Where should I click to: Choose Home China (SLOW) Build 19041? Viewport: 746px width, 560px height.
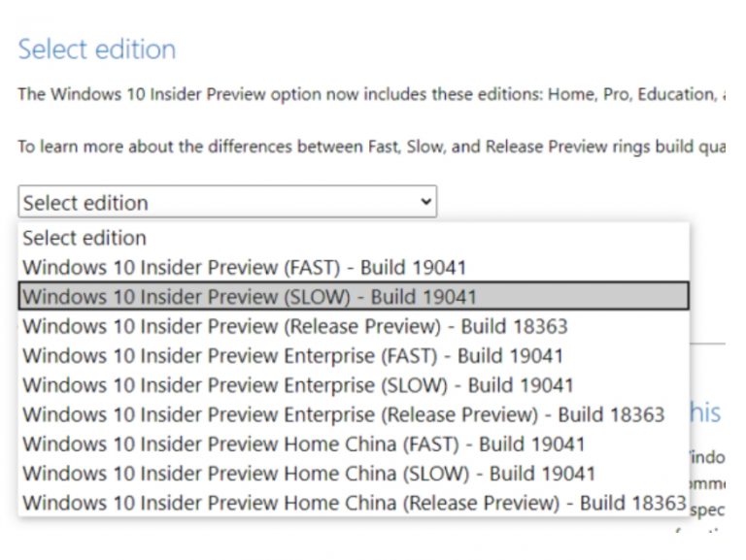coord(309,474)
